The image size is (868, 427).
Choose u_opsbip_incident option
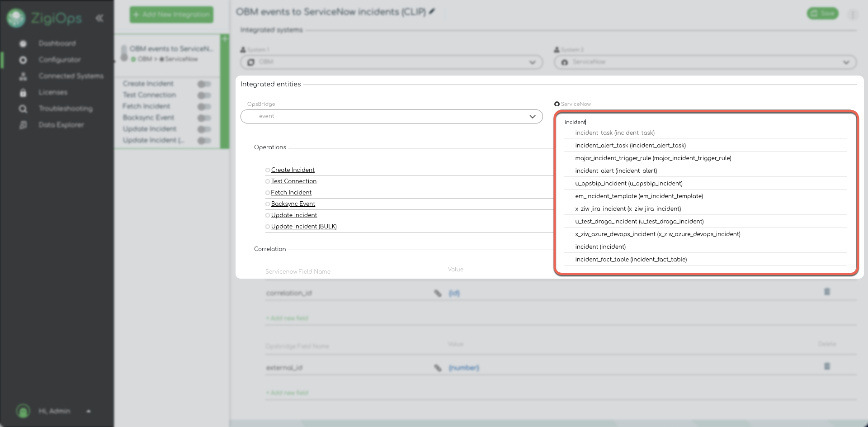[x=705, y=183]
